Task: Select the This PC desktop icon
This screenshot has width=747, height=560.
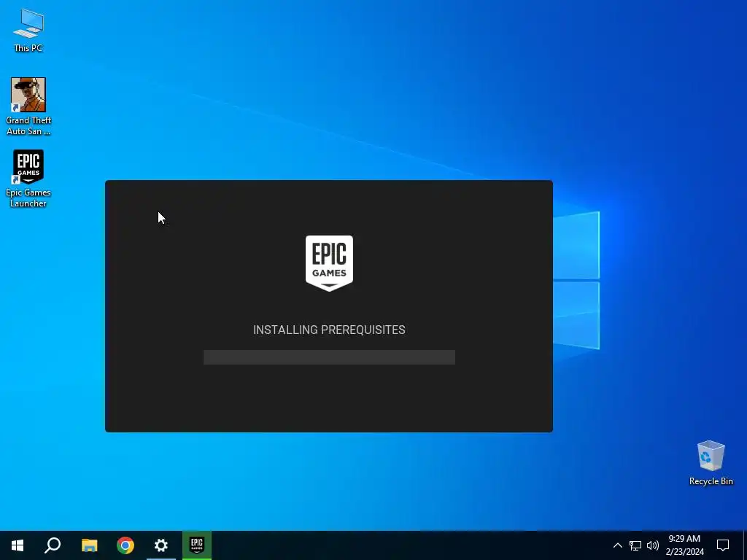Action: click(x=28, y=31)
